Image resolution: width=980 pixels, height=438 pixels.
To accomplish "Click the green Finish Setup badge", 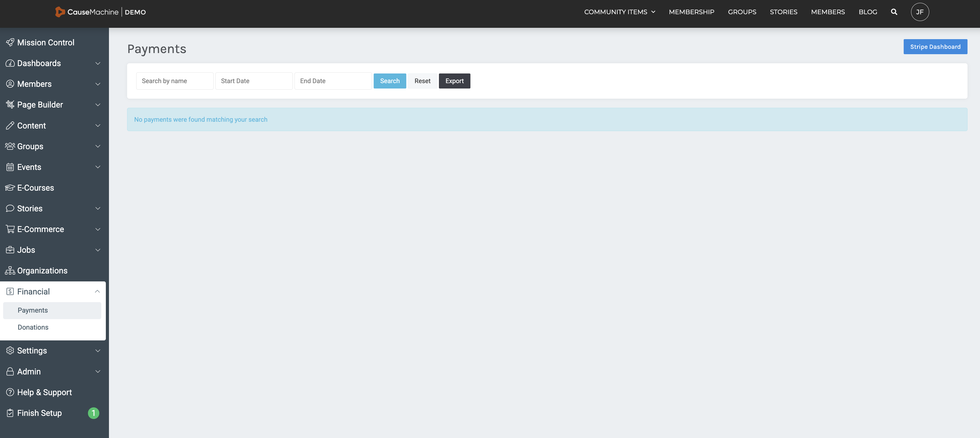I will point(93,413).
